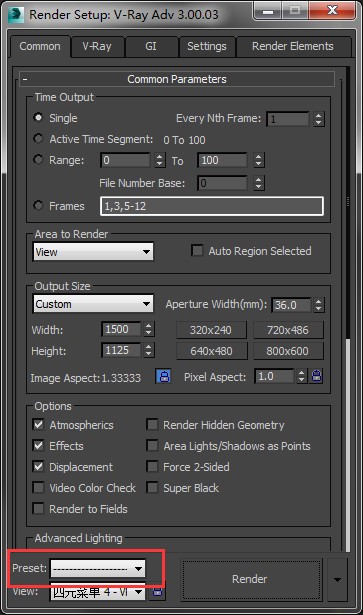Click the Range end value spinner
This screenshot has height=615, width=363.
coord(258,160)
